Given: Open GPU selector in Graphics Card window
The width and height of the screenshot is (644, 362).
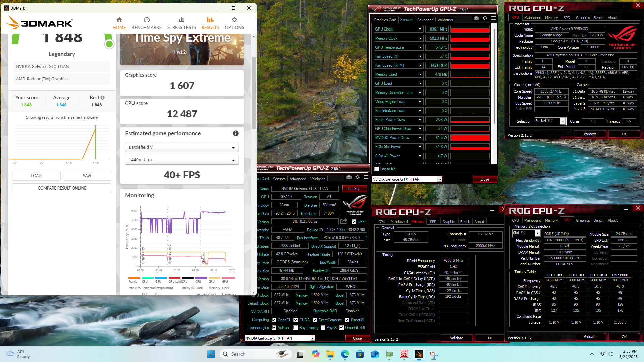Looking at the screenshot, I should click(x=280, y=338).
